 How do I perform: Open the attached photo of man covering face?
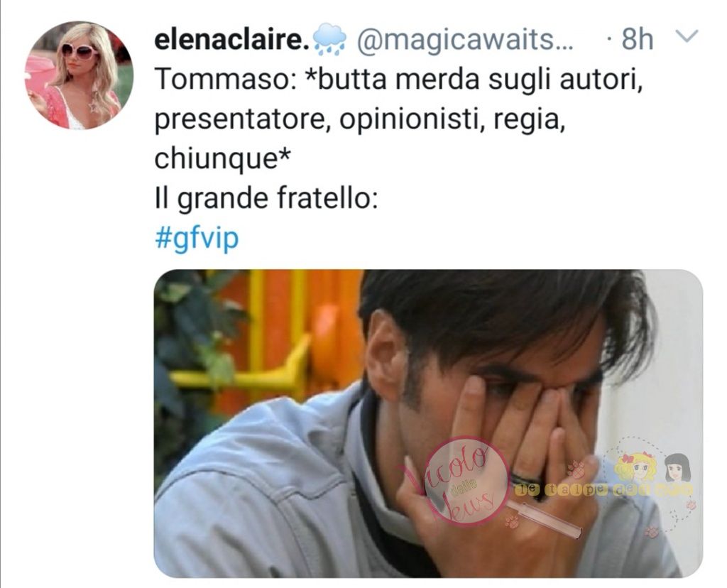pos(428,423)
